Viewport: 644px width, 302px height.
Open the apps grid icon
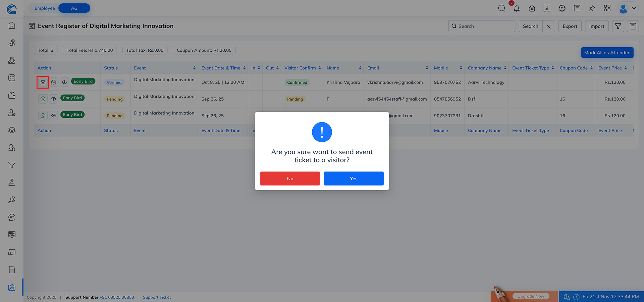click(607, 8)
